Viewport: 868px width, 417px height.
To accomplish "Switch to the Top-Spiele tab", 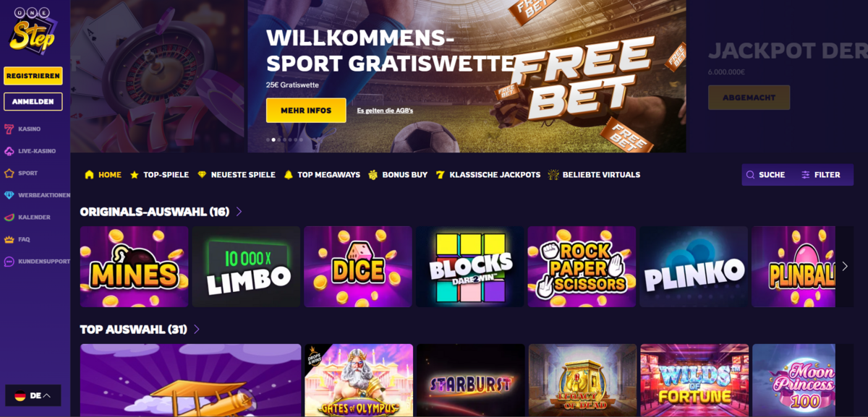I will click(159, 175).
